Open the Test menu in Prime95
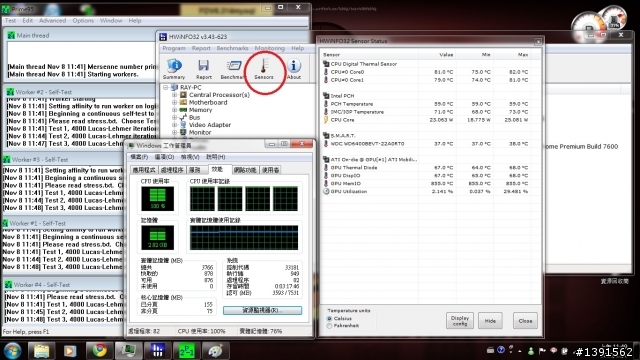Image resolution: width=640 pixels, height=360 pixels. point(11,20)
